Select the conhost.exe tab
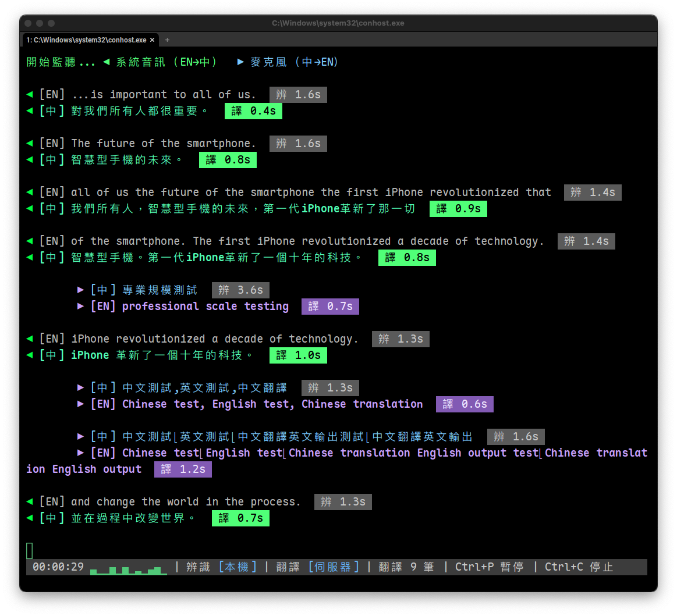The height and width of the screenshot is (616, 677). pyautogui.click(x=90, y=40)
